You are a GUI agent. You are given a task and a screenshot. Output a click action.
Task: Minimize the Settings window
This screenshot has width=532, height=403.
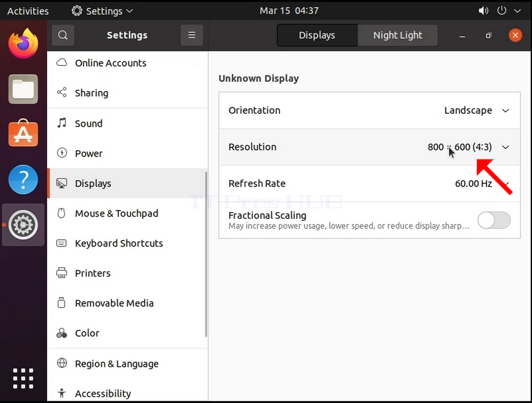pos(462,36)
